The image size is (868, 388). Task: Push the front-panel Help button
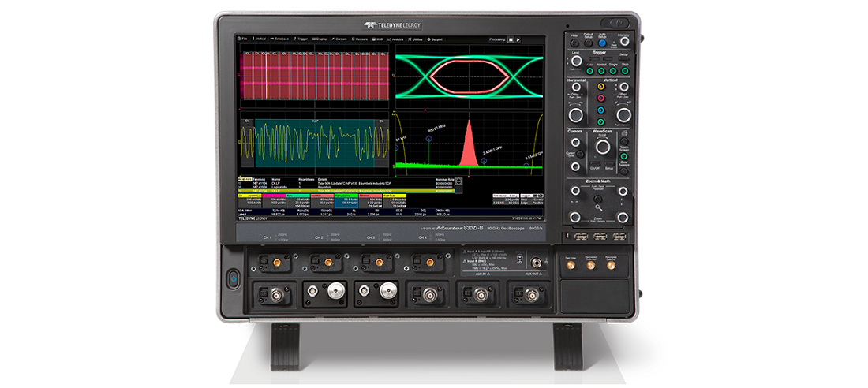tap(574, 43)
